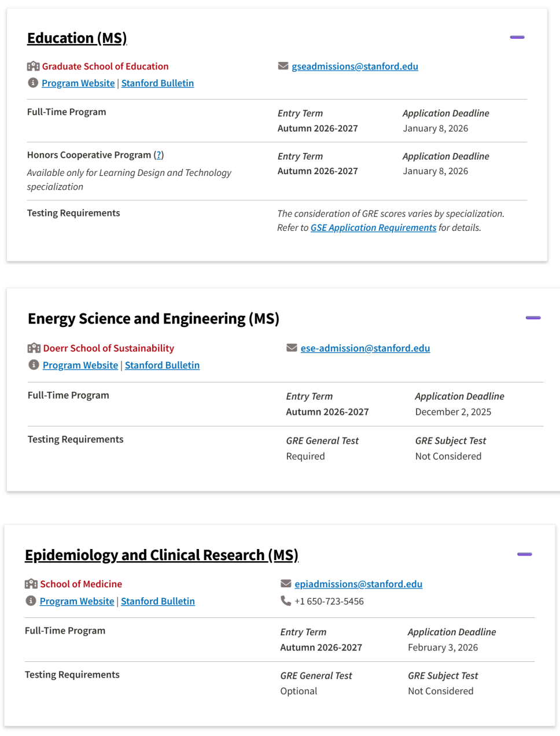Open Stanford Bulletin link under Doerr School
The image size is (560, 736).
coord(162,365)
